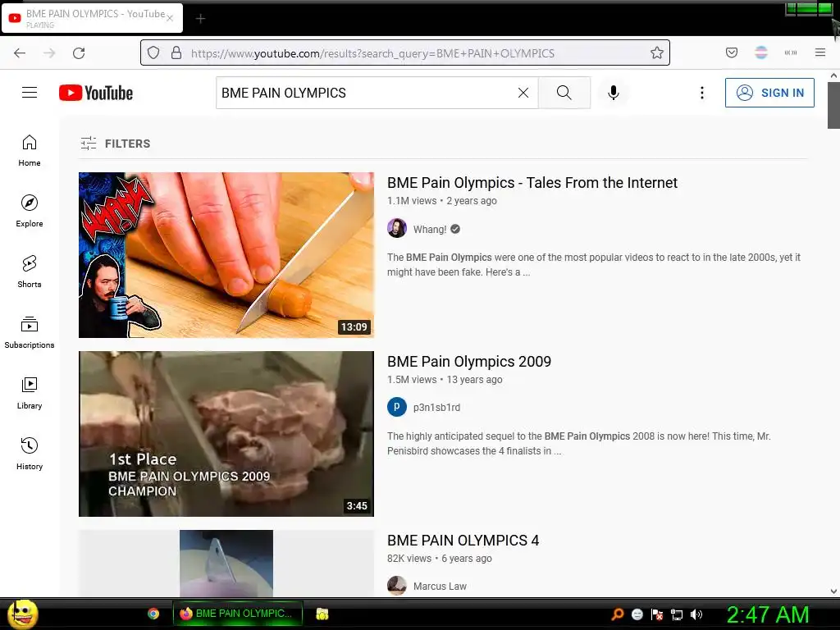Open title 'BME Pain Olympics 2009'
This screenshot has height=630, width=840.
pos(468,362)
